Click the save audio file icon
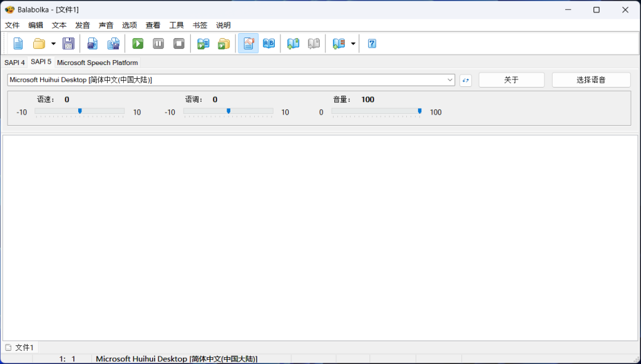 tap(93, 43)
